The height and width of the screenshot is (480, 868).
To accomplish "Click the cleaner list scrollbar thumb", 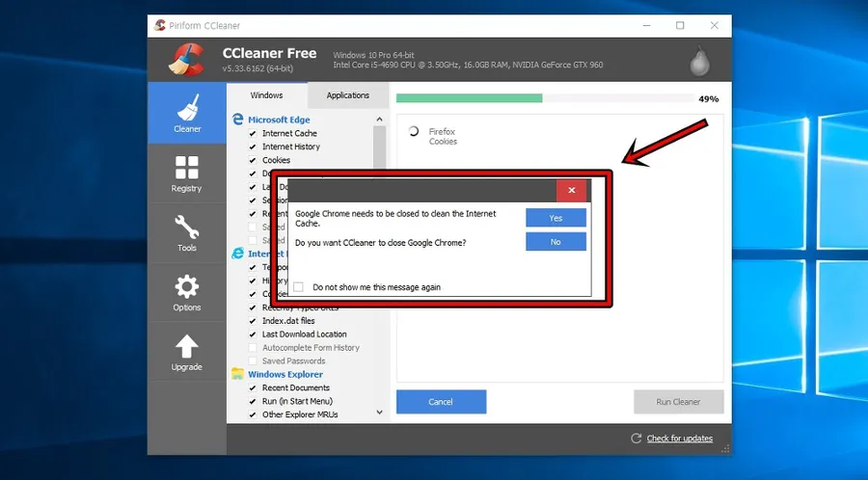I will (x=379, y=147).
